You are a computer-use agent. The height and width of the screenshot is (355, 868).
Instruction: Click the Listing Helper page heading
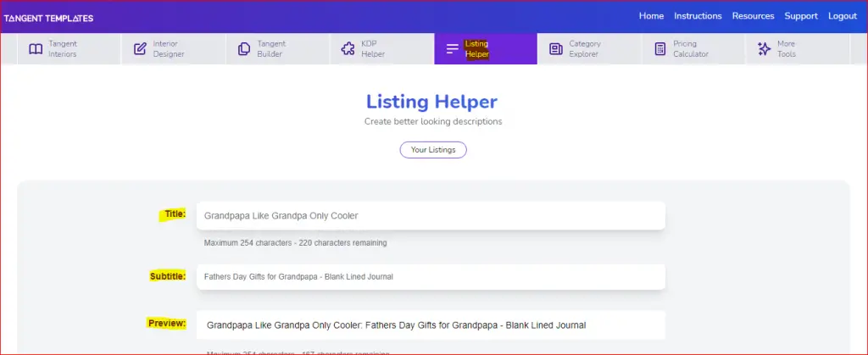click(x=431, y=102)
